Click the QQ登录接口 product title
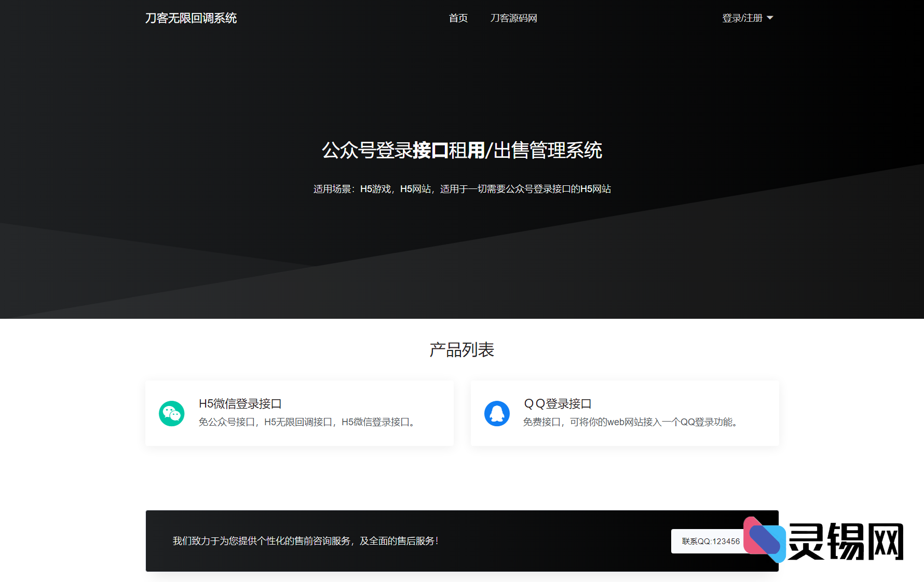Image resolution: width=924 pixels, height=582 pixels. (558, 403)
